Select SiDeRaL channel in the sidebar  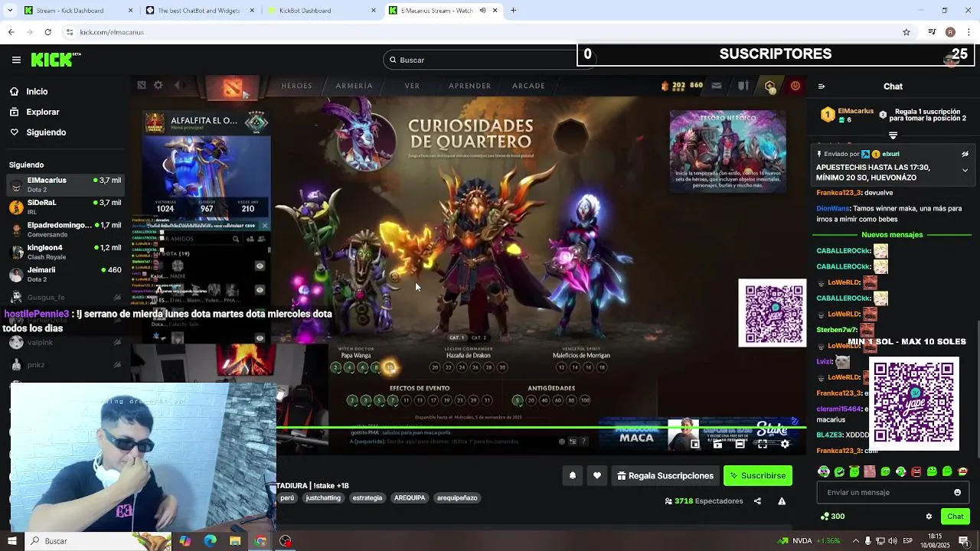coord(65,207)
